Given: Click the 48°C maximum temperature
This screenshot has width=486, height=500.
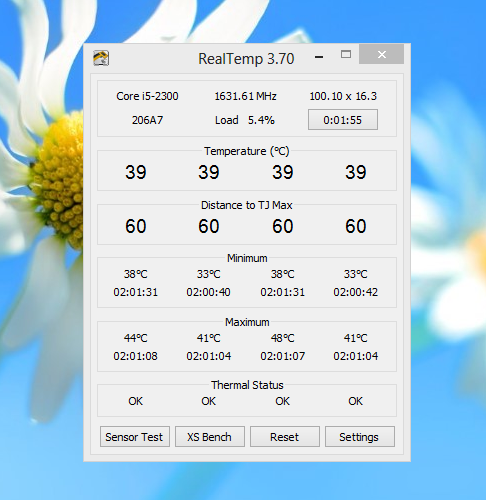Looking at the screenshot, I should pos(283,338).
